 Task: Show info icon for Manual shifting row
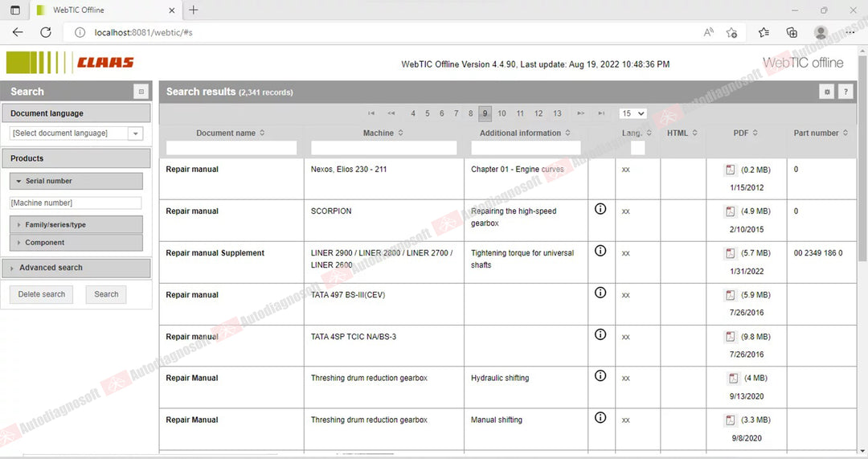600,417
